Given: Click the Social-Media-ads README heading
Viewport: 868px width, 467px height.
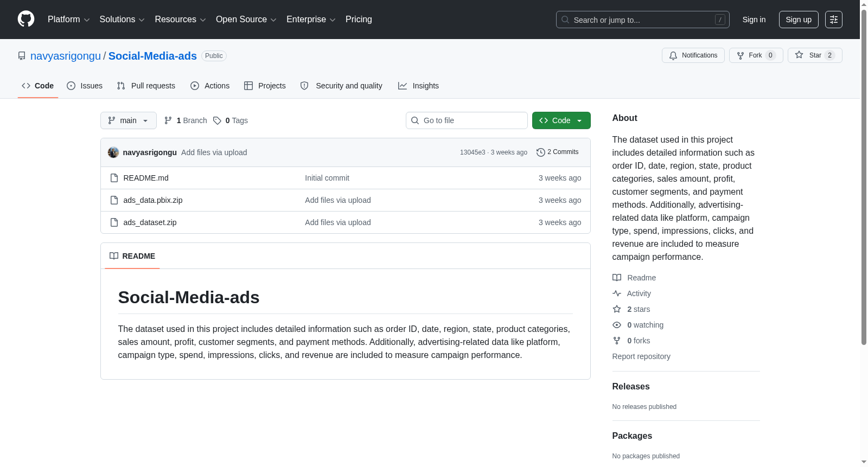Looking at the screenshot, I should (x=189, y=297).
